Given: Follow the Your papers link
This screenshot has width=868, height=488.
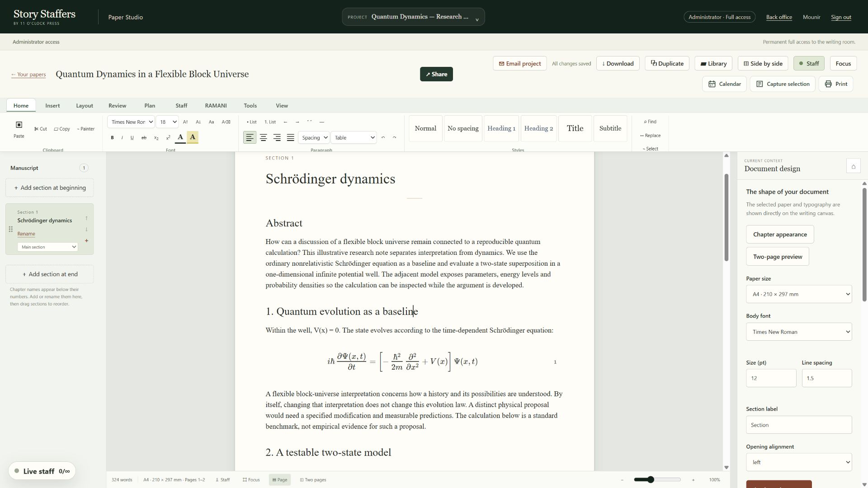Looking at the screenshot, I should (28, 75).
